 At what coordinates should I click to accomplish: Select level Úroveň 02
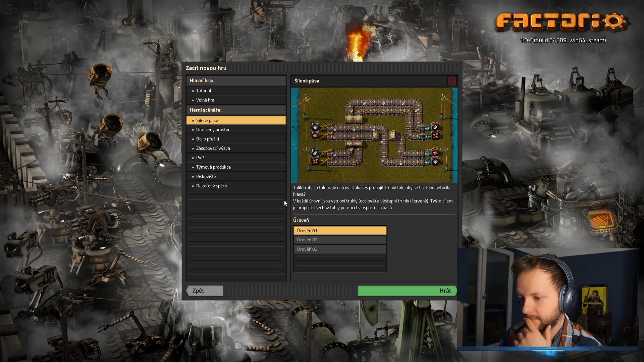(340, 240)
